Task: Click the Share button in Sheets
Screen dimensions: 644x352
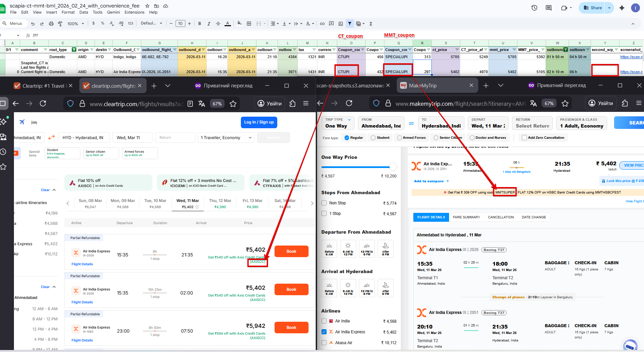Action: (x=592, y=8)
